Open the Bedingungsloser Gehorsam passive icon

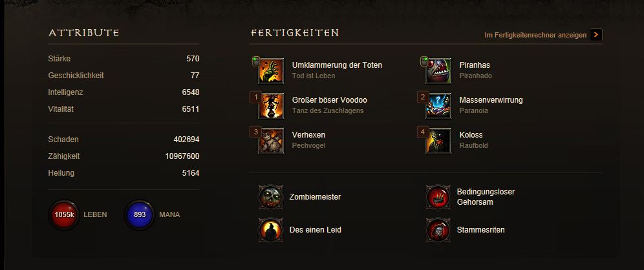(438, 197)
